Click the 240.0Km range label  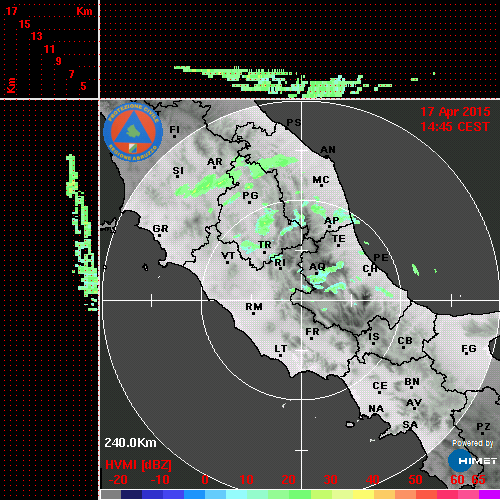click(x=130, y=443)
